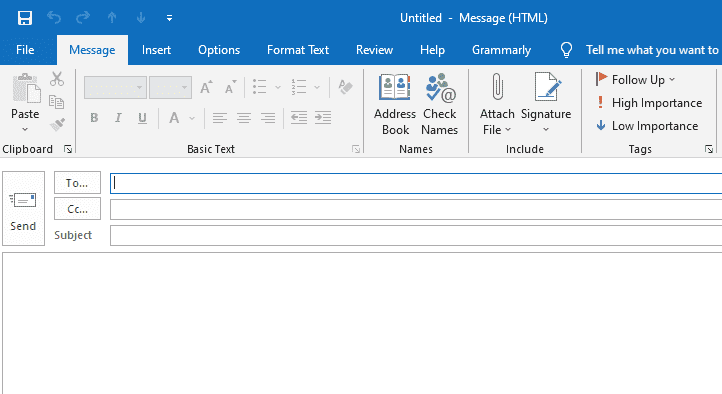Click the Send button
Screen dimensions: 722x394
pos(23,209)
